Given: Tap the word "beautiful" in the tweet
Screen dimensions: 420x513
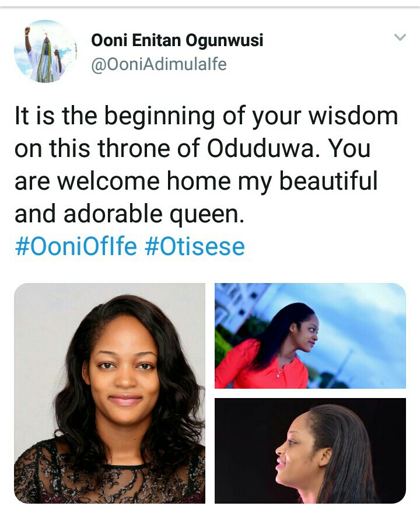Looking at the screenshot, I should pos(328,182).
